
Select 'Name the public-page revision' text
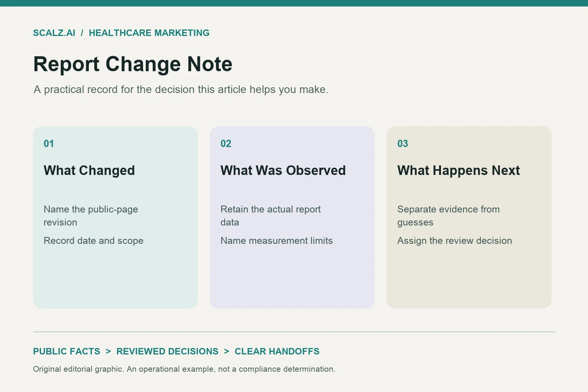[x=91, y=216]
